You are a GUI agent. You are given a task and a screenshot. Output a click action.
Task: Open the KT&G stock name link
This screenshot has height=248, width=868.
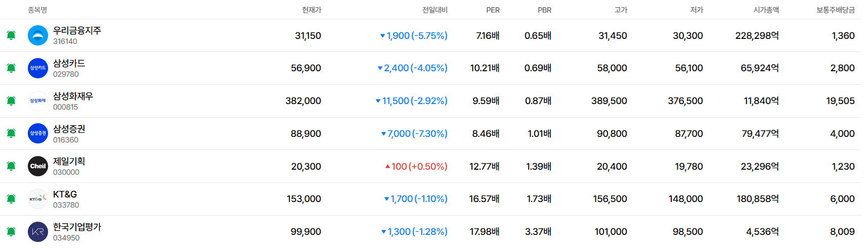(65, 194)
